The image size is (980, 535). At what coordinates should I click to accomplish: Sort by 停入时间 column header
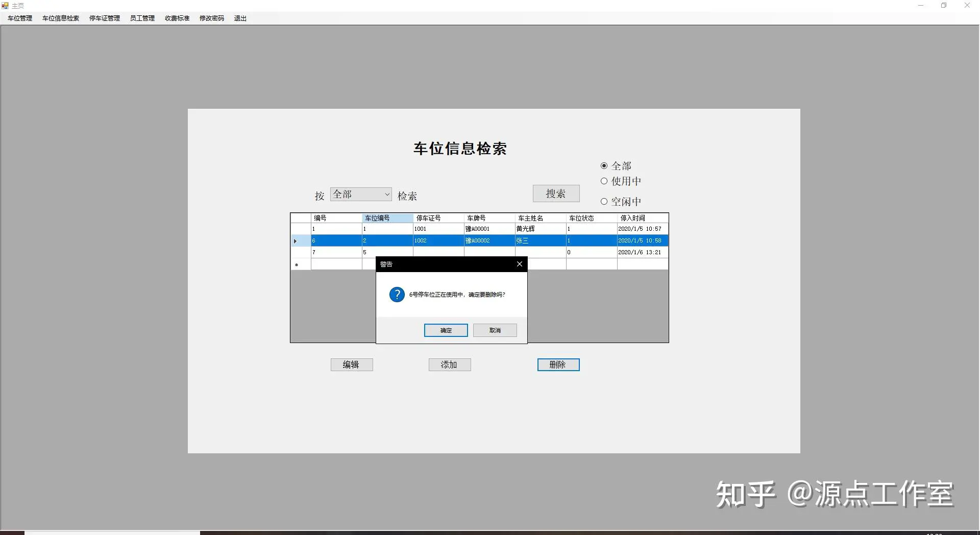point(643,218)
